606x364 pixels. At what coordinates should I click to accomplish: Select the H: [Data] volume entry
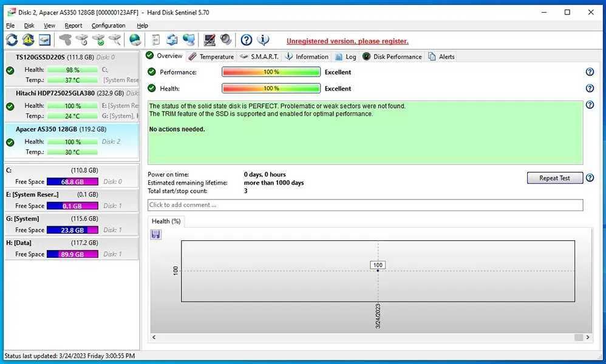coord(72,249)
